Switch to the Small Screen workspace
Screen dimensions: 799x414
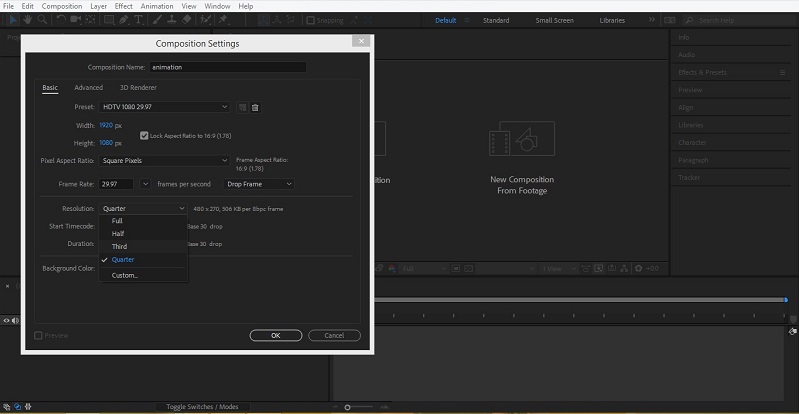[554, 20]
